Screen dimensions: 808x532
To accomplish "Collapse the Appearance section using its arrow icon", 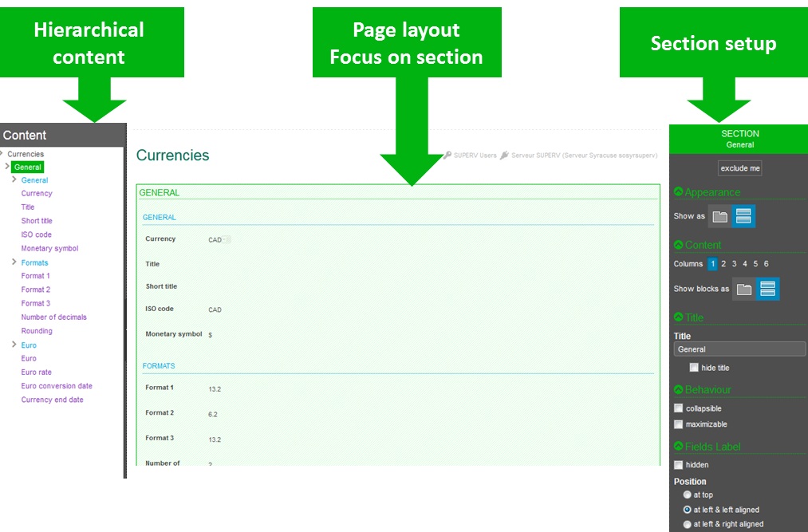I will [x=679, y=192].
